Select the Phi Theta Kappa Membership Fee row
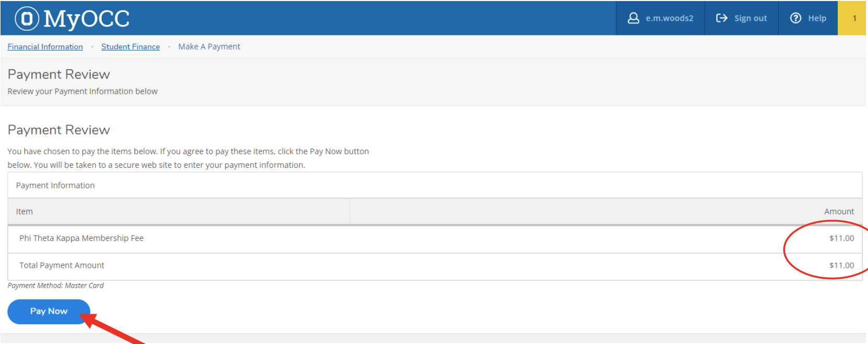Image resolution: width=868 pixels, height=344 pixels. 81,238
